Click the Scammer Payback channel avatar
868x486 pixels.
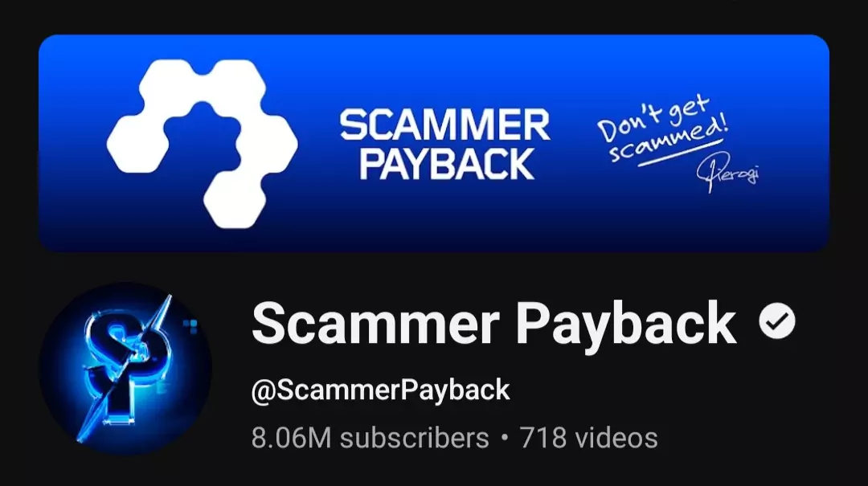pyautogui.click(x=125, y=368)
